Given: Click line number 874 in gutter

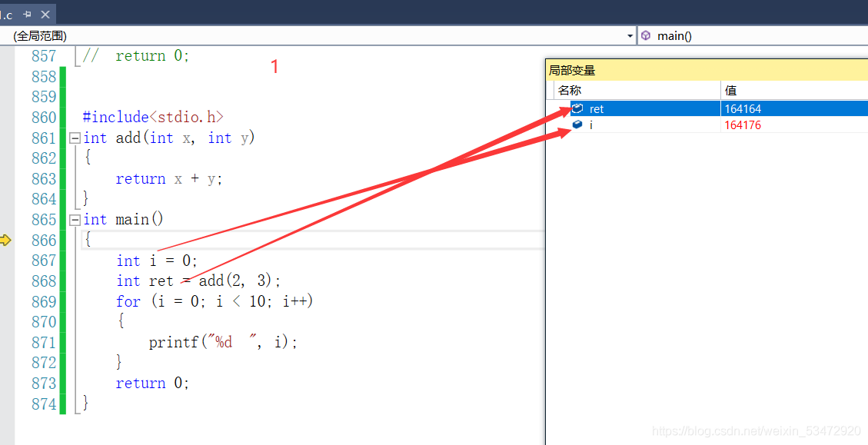Looking at the screenshot, I should [x=44, y=404].
